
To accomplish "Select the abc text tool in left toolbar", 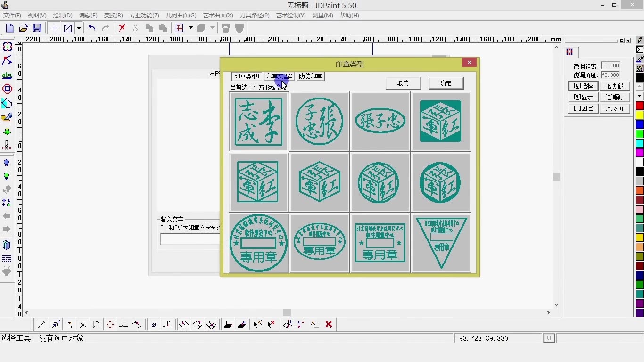I will click(7, 74).
